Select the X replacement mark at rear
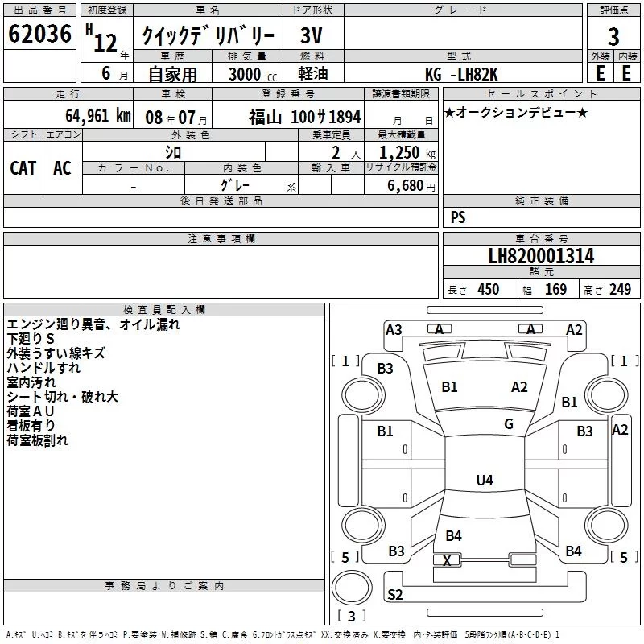Image resolution: width=644 pixels, height=644 pixels. pos(447,560)
